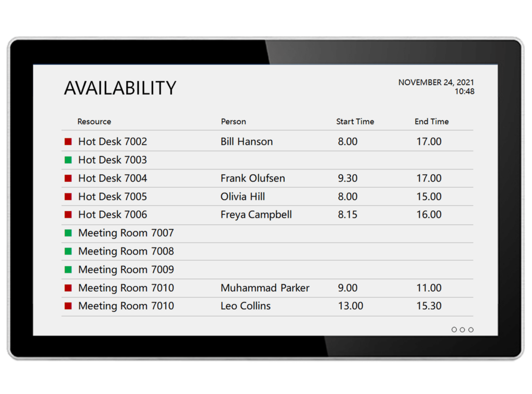Select the middle page indicator dot
Image resolution: width=532 pixels, height=394 pixels.
point(462,330)
